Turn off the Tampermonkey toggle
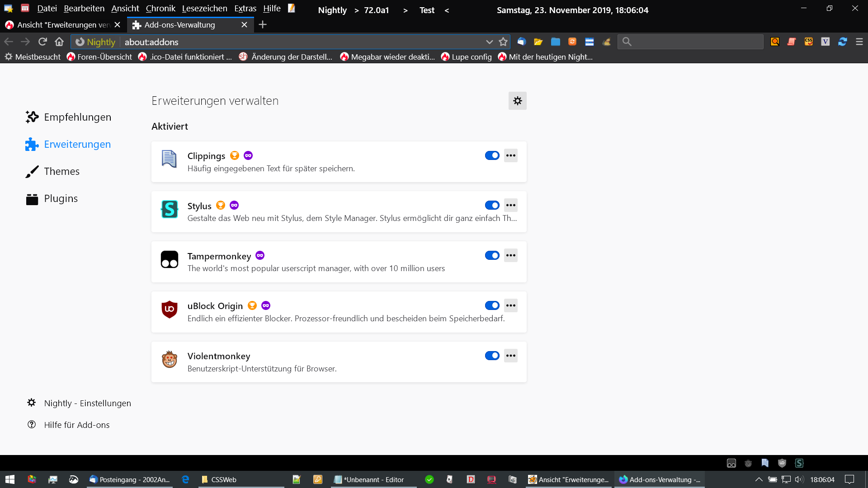Viewport: 868px width, 488px height. coord(492,255)
